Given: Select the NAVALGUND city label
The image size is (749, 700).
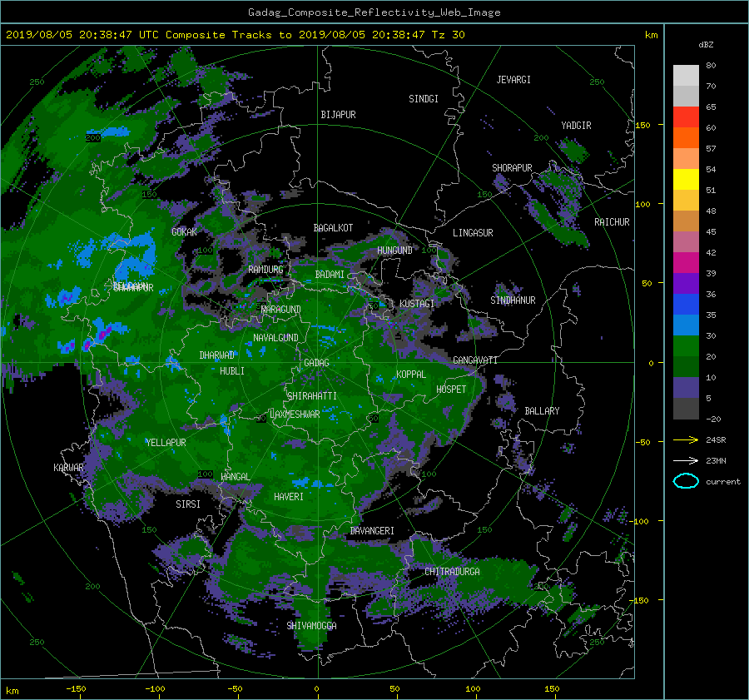Looking at the screenshot, I should pos(275,338).
